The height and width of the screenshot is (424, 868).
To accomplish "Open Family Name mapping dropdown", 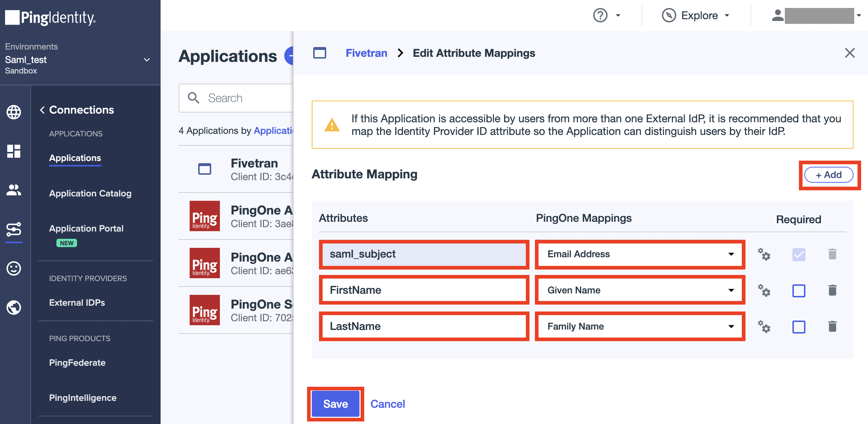I will pos(640,326).
